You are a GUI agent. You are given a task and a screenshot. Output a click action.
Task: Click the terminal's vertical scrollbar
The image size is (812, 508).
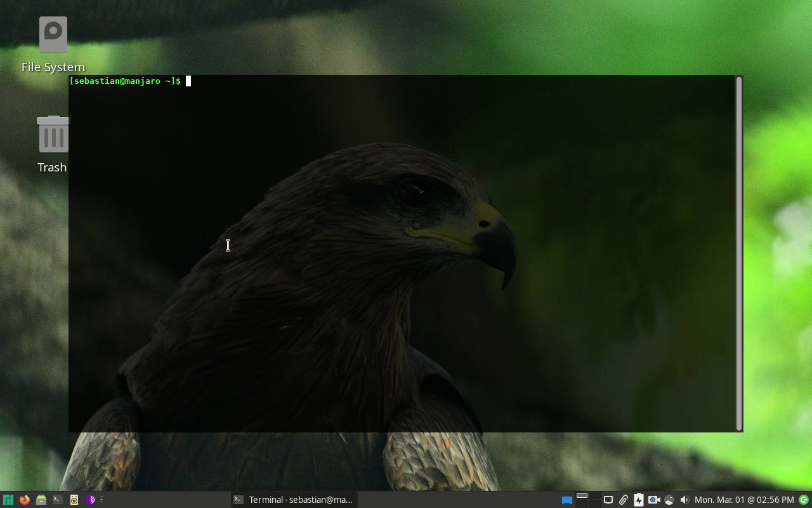(738, 253)
